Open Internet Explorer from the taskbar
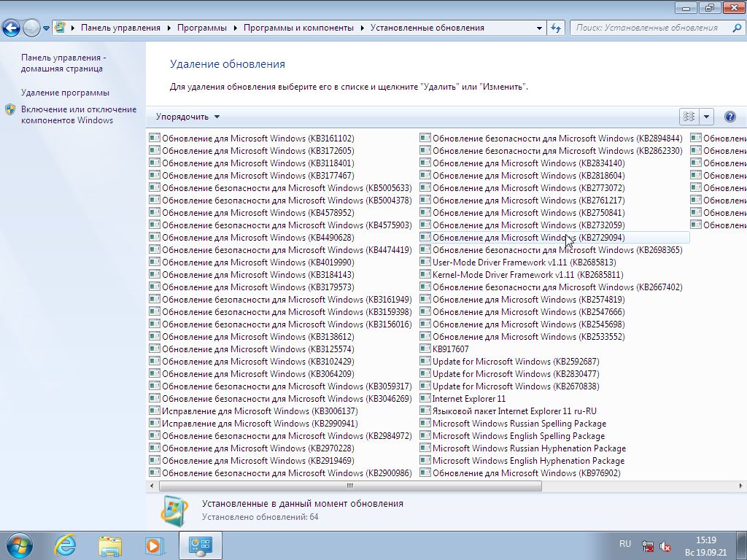Screen dimensions: 747x560 [x=65, y=545]
